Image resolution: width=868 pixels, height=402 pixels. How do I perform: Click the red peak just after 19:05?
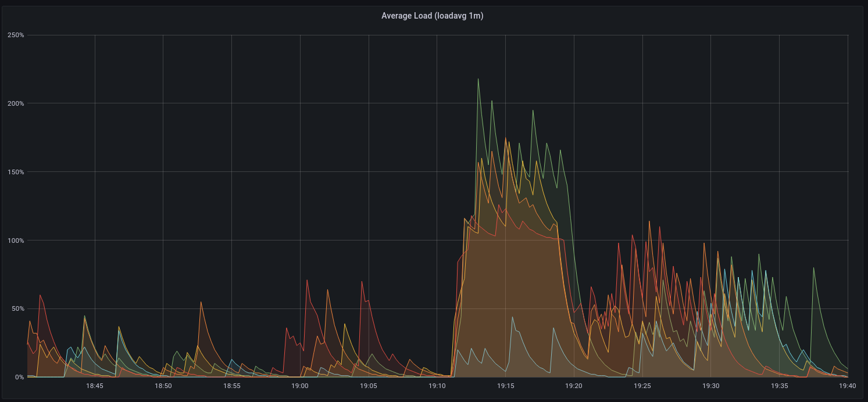click(x=362, y=282)
